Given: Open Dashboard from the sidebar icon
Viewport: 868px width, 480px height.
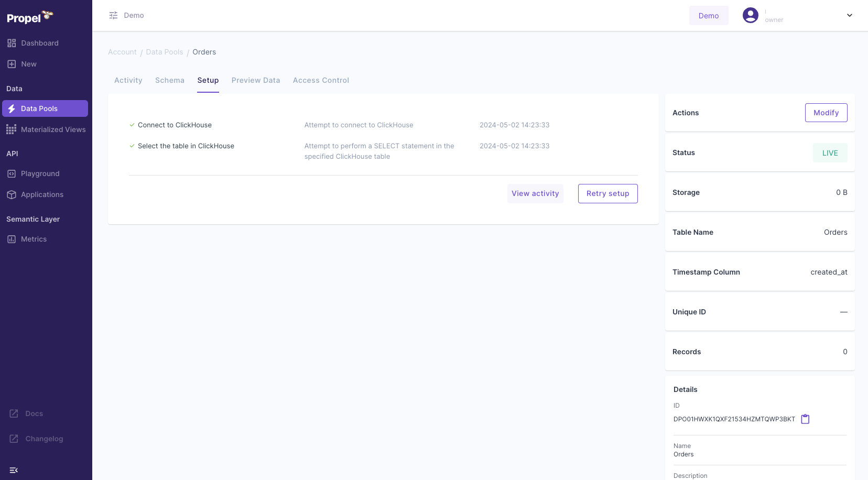Looking at the screenshot, I should point(12,43).
